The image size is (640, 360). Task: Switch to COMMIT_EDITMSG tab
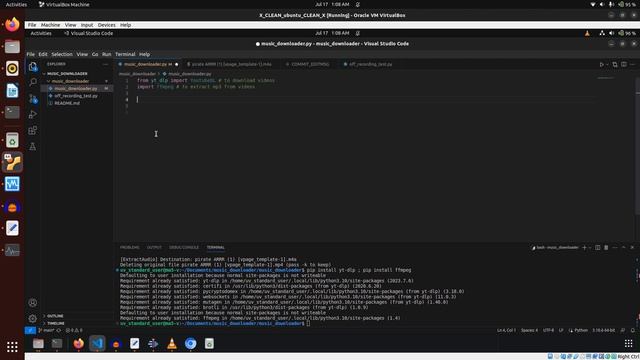pyautogui.click(x=310, y=64)
